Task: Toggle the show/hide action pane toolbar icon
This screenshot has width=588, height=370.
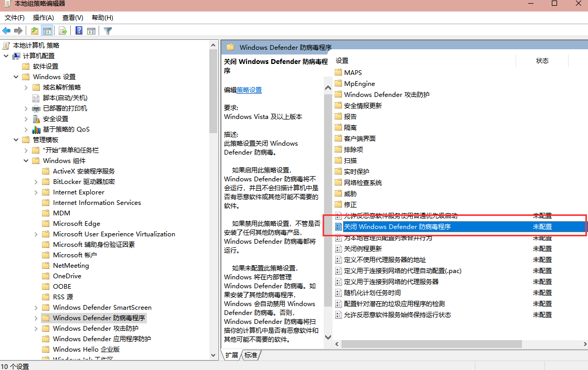Action: point(91,31)
